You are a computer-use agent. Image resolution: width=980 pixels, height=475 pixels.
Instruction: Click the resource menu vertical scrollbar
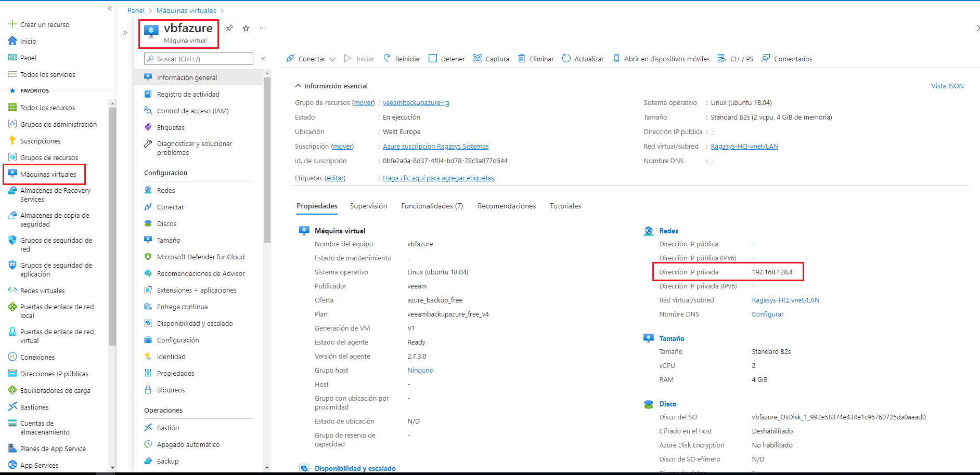(x=267, y=160)
